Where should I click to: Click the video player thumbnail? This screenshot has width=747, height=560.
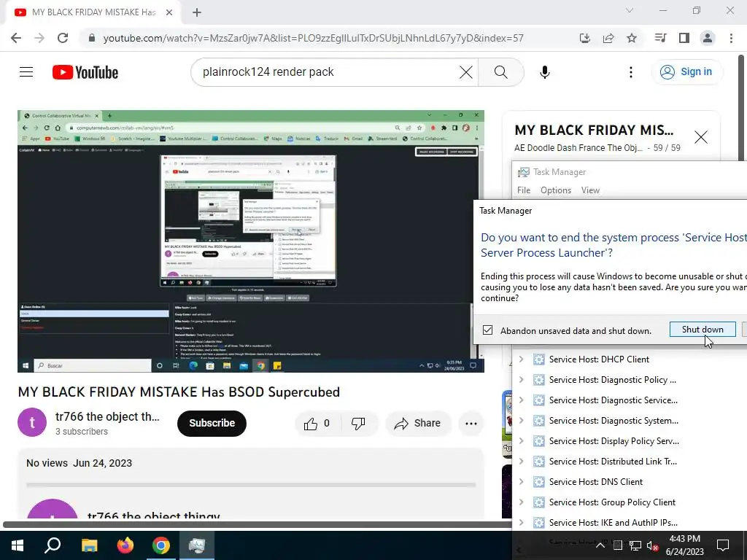pos(251,241)
